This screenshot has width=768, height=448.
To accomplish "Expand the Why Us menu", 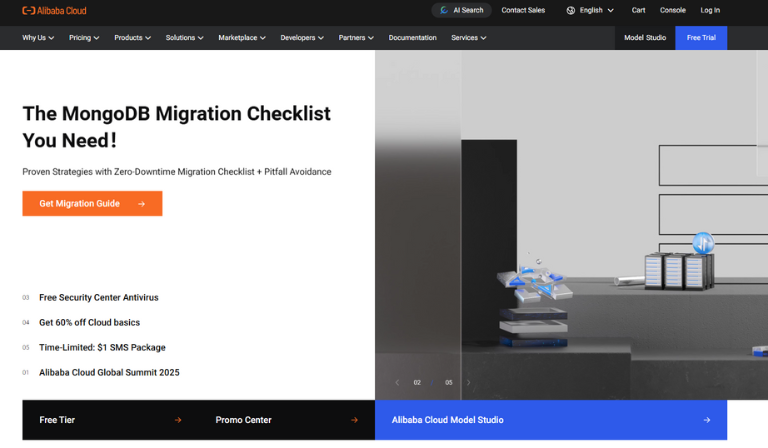I will [x=38, y=38].
